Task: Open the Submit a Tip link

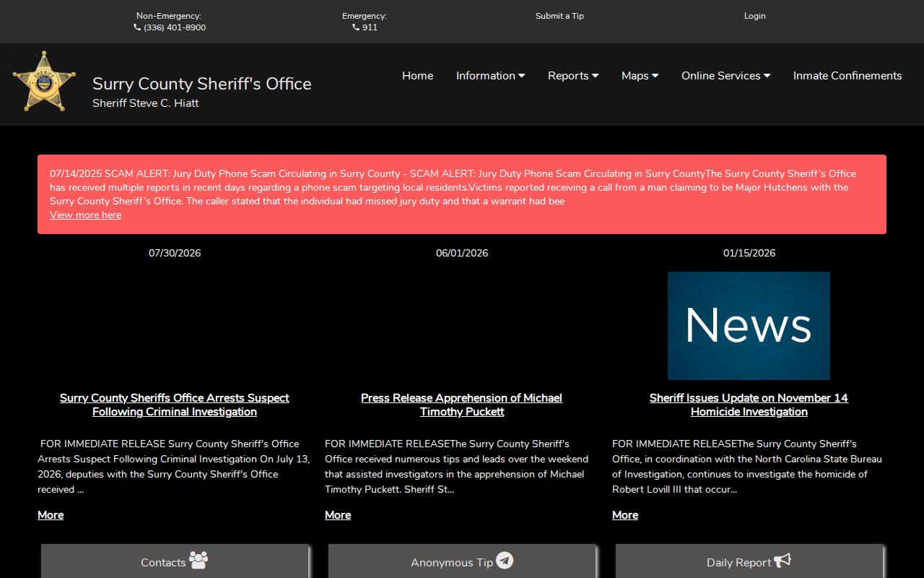Action: pos(559,16)
